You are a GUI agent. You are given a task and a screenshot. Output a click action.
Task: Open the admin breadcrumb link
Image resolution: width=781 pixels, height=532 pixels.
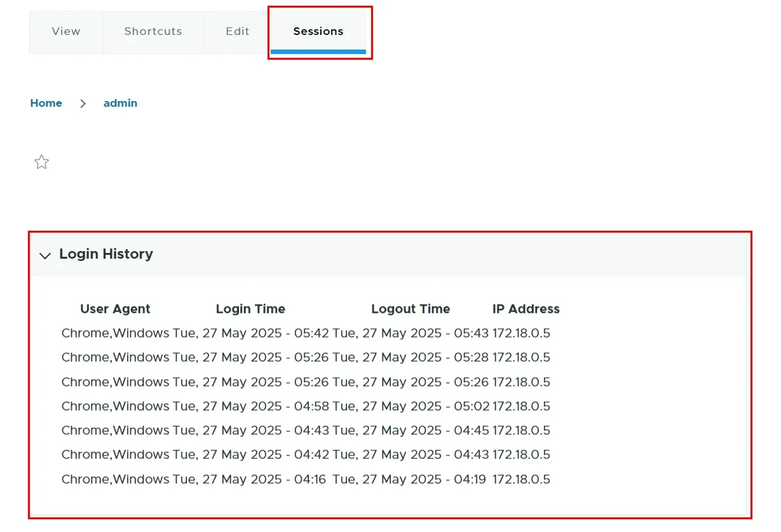(x=120, y=103)
